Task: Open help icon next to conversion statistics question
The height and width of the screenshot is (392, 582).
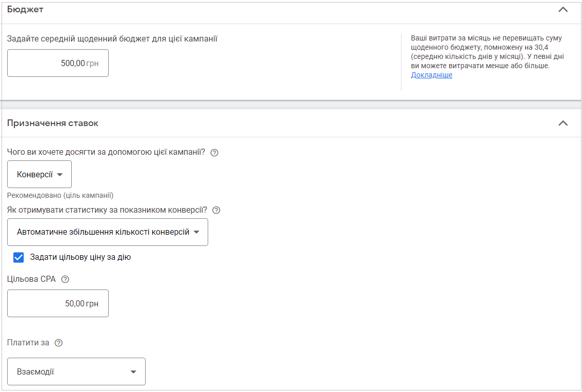Action: pos(216,210)
